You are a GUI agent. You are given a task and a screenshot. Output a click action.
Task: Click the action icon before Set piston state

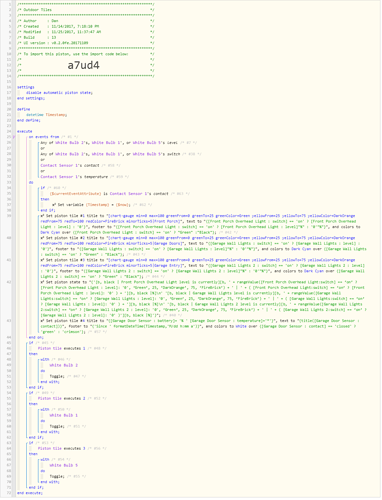pos(43,282)
